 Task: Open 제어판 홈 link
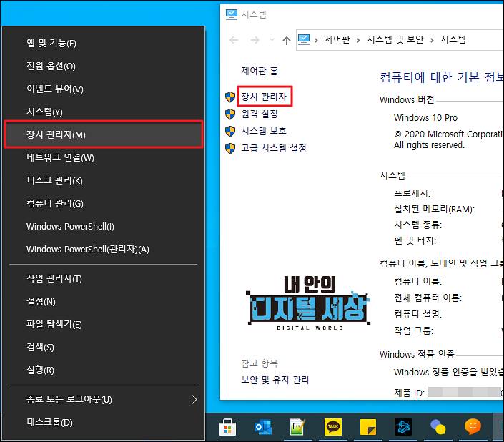[260, 71]
